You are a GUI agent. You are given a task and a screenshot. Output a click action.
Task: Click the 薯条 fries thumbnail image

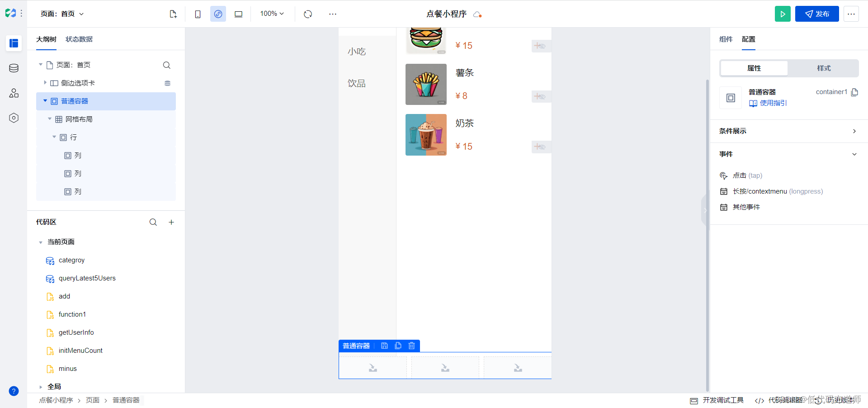[x=426, y=84]
